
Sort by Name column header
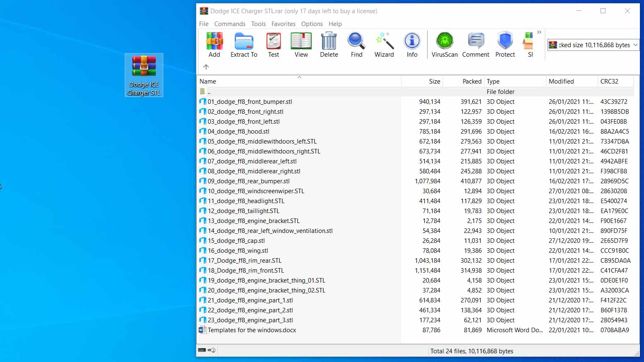(x=299, y=82)
